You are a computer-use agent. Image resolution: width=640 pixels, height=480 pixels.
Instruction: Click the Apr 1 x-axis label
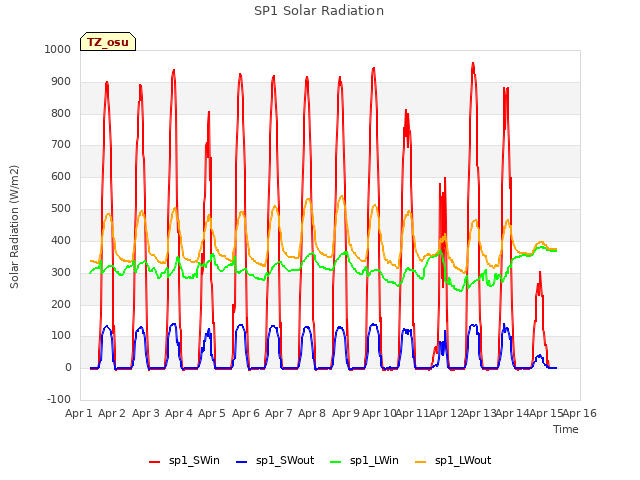pos(79,413)
